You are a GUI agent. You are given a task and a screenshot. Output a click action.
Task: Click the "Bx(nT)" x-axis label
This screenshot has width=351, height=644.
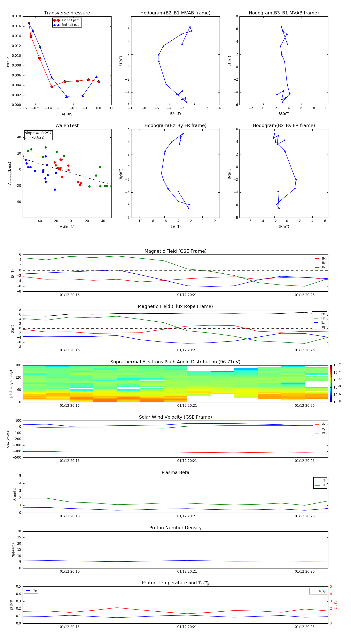click(x=284, y=227)
